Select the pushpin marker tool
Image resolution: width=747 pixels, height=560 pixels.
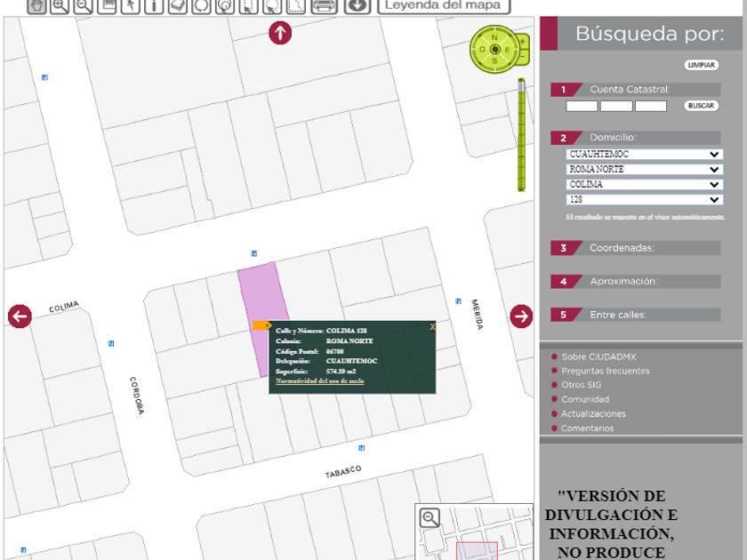pyautogui.click(x=131, y=5)
